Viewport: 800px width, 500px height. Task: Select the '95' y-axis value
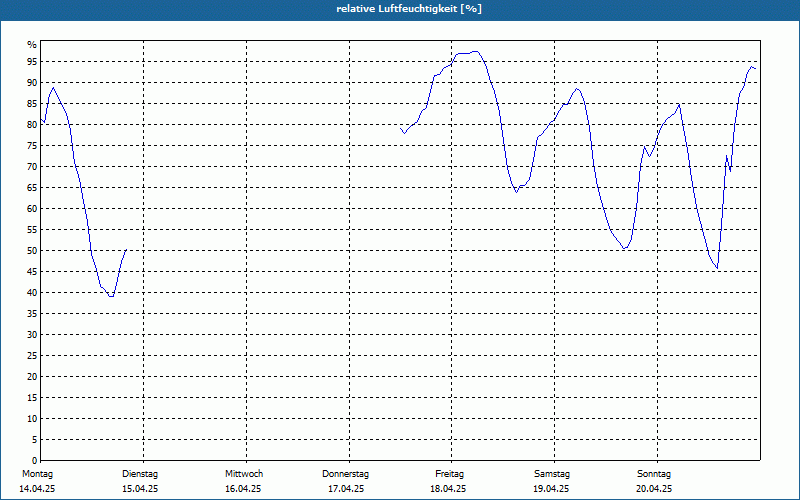pyautogui.click(x=32, y=62)
